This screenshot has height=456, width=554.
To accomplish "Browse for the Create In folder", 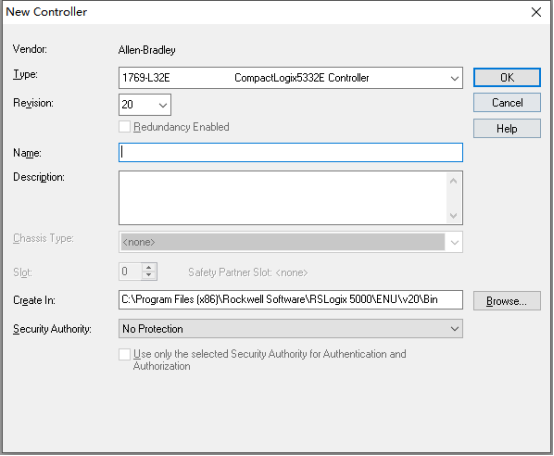I will 507,301.
